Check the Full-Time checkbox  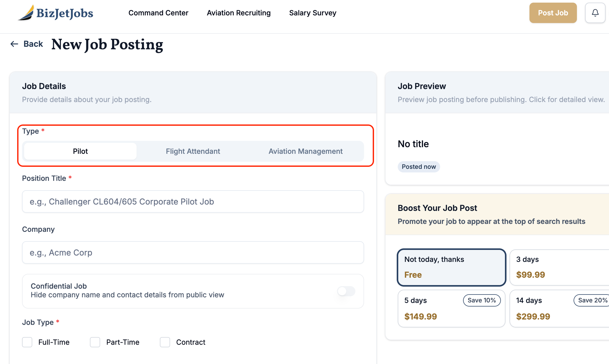click(27, 342)
